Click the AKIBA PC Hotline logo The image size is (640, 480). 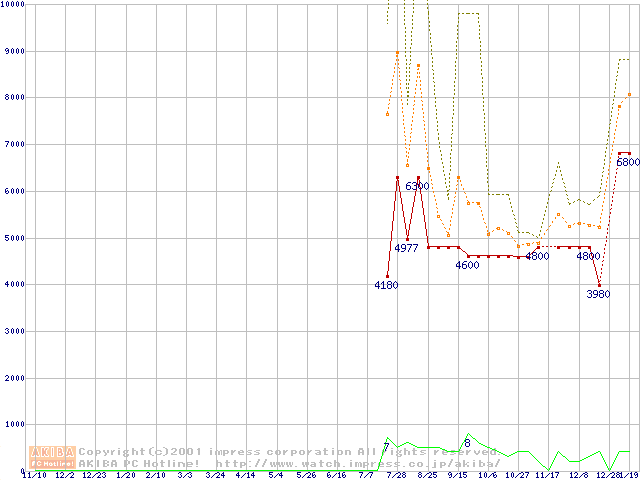coord(52,457)
